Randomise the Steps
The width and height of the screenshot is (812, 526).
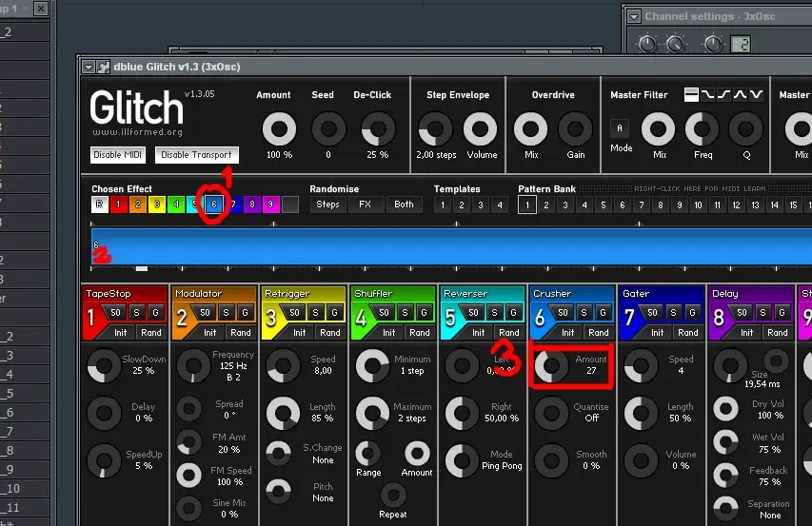point(327,205)
